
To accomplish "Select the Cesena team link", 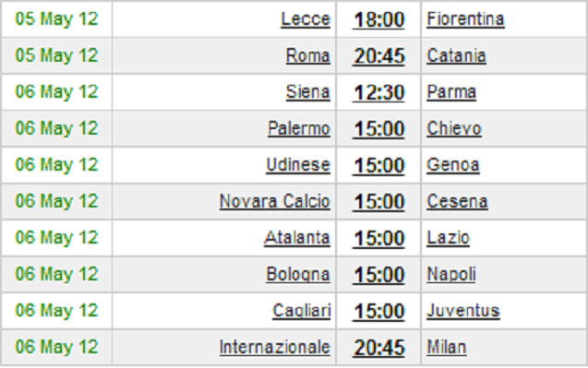I will click(457, 201).
